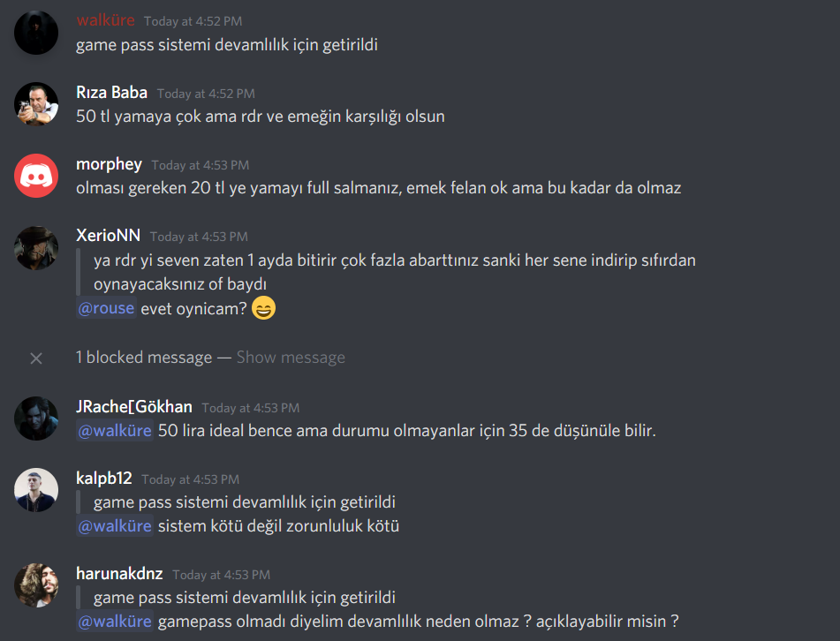Open harunakdnz's profile avatar
Viewport: 840px width, 641px height.
pos(36,585)
